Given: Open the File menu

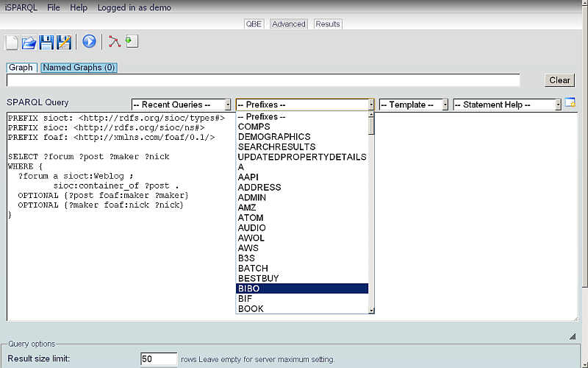Looking at the screenshot, I should pyautogui.click(x=53, y=7).
